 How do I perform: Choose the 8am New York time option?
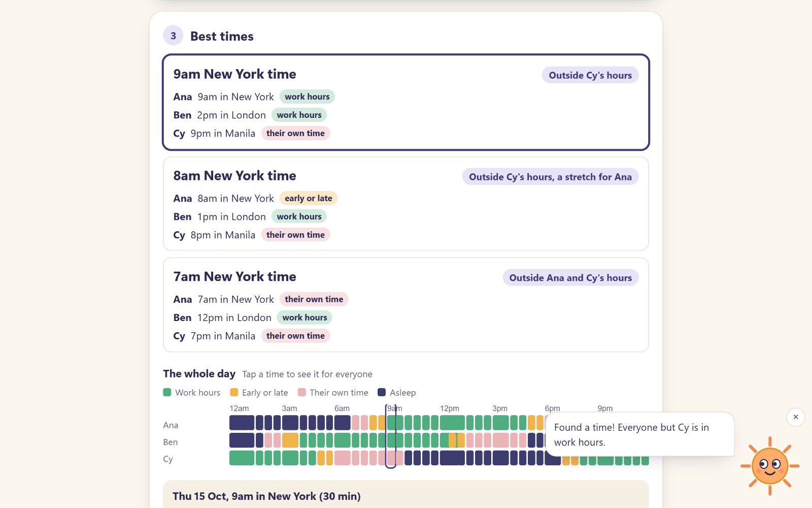pyautogui.click(x=405, y=204)
